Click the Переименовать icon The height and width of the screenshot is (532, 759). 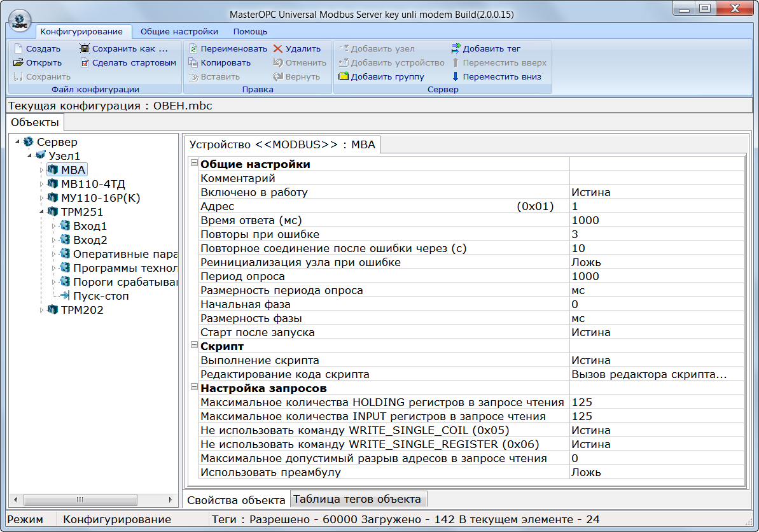193,48
